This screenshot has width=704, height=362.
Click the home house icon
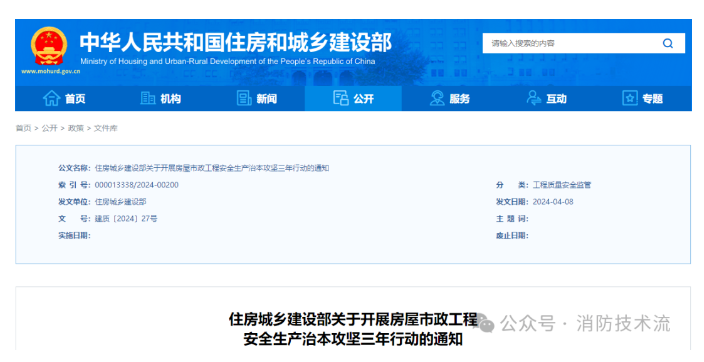[x=51, y=98]
